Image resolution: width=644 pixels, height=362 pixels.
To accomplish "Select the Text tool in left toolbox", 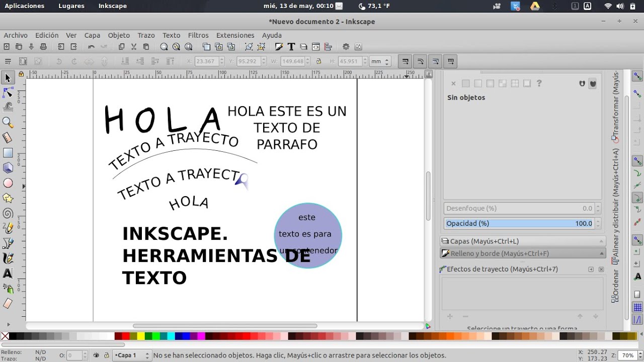I will click(8, 274).
